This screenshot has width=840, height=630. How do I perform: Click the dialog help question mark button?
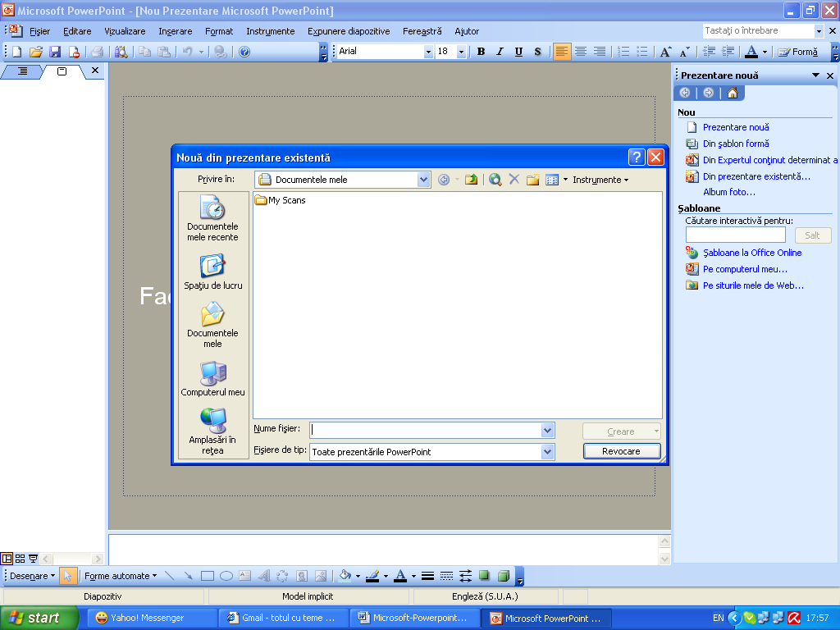[x=637, y=157]
